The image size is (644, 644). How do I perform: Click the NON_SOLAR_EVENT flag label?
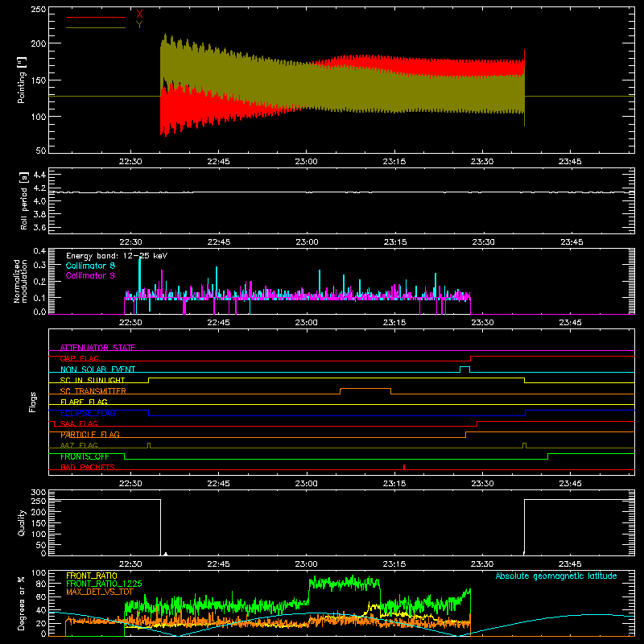point(97,369)
